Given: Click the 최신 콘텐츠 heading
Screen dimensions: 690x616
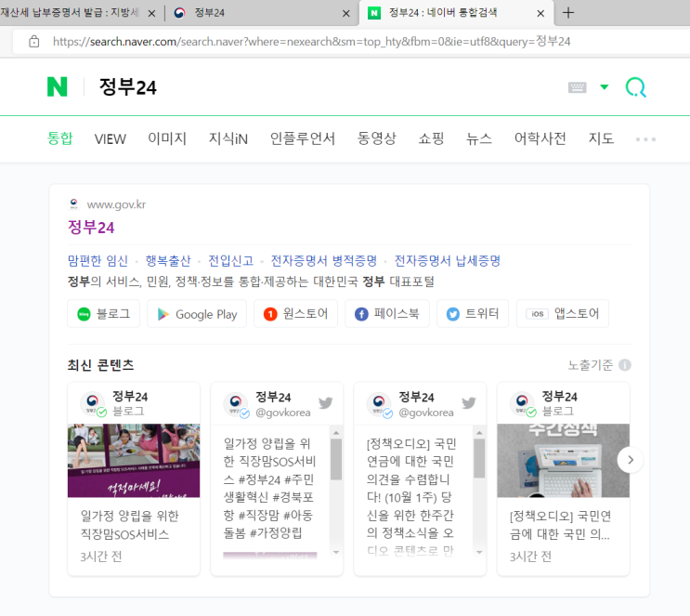Looking at the screenshot, I should pyautogui.click(x=100, y=365).
